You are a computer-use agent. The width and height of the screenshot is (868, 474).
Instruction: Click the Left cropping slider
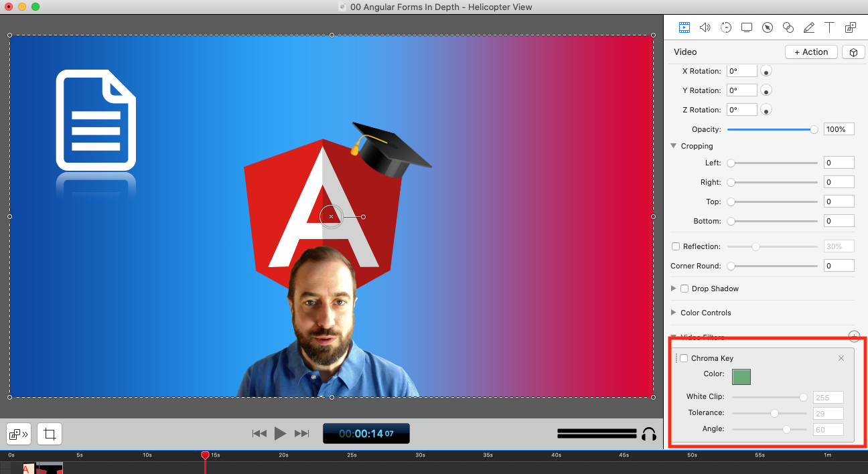pos(773,163)
